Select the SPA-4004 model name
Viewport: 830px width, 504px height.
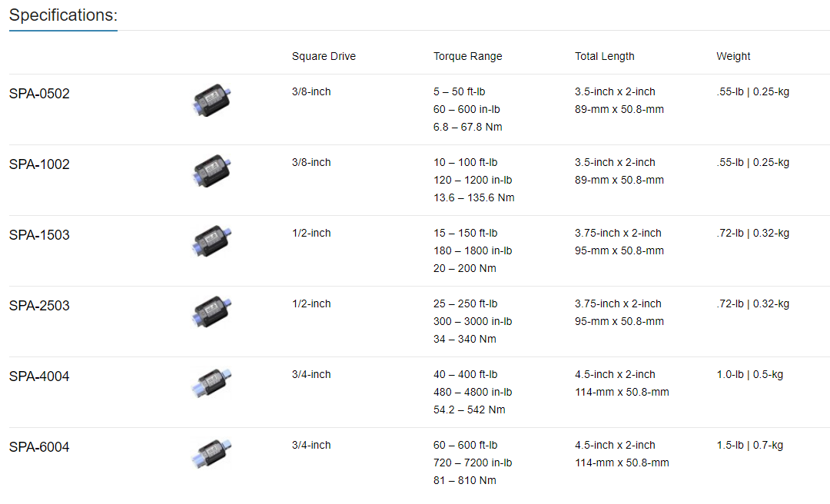click(39, 376)
